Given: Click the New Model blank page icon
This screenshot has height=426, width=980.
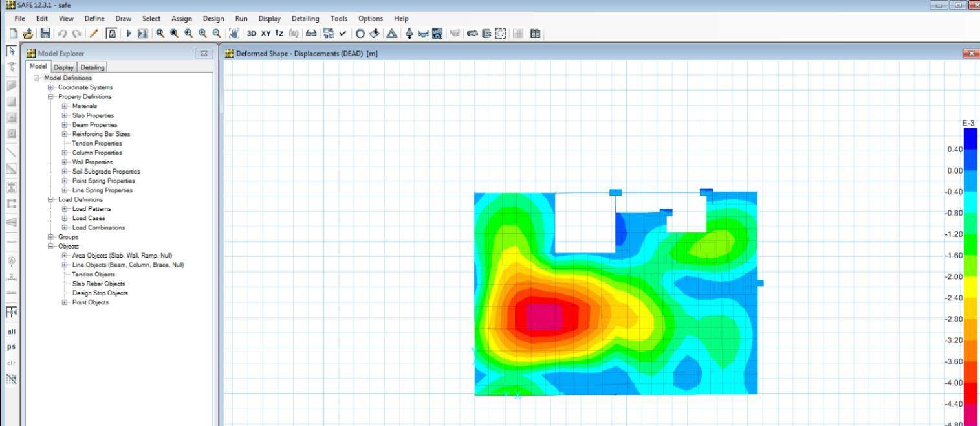Looking at the screenshot, I should 14,33.
